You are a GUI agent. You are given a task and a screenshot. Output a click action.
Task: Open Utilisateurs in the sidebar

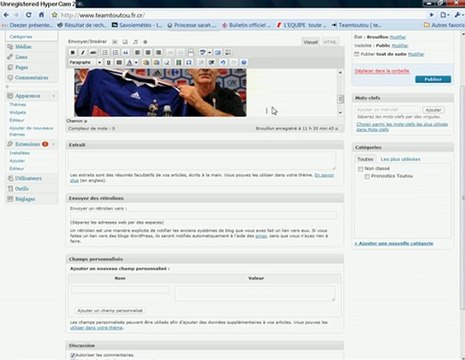[x=28, y=178]
